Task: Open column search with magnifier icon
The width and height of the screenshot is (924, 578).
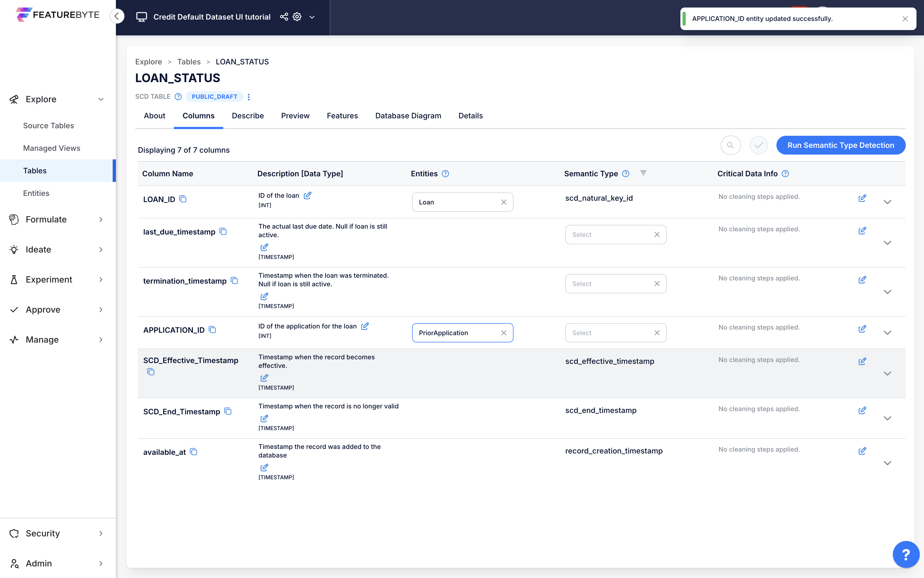Action: (x=730, y=145)
